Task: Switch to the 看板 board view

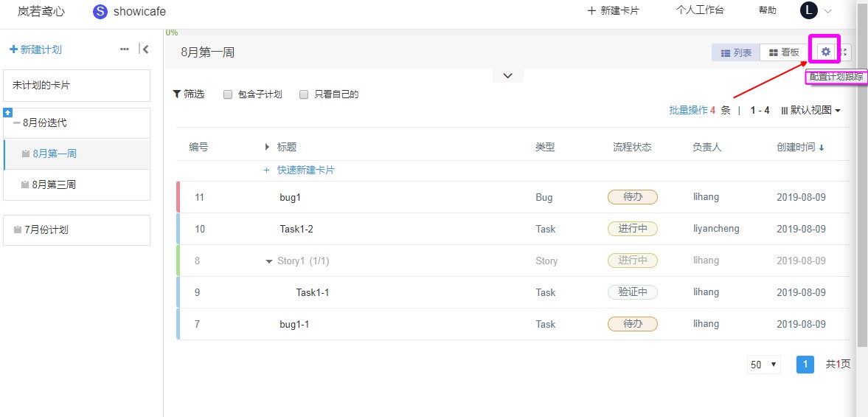Action: 784,52
